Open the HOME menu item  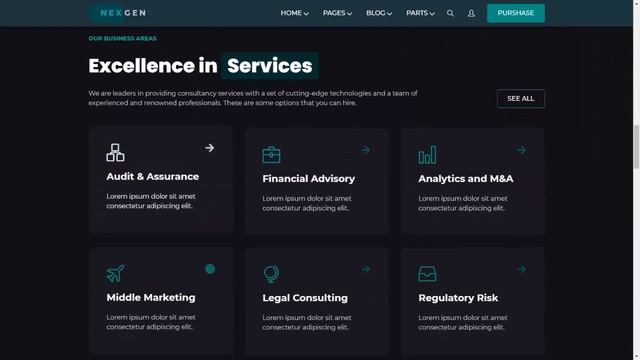click(x=291, y=13)
